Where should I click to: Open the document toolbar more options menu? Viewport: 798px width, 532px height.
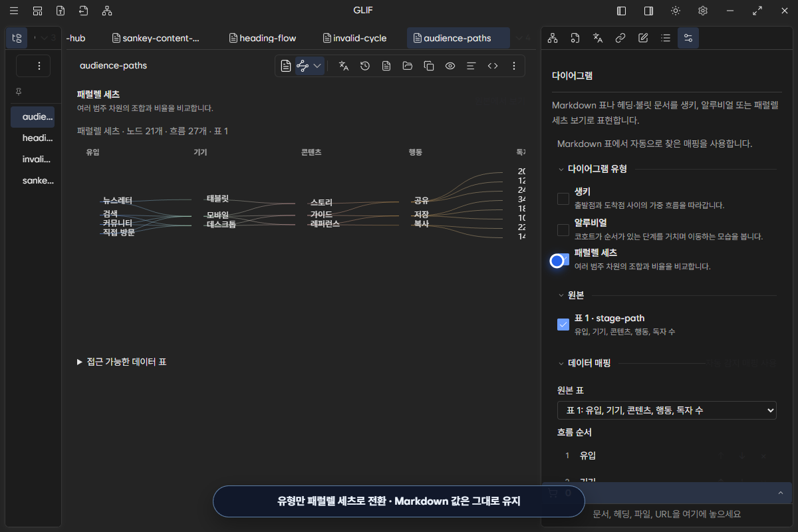point(514,66)
